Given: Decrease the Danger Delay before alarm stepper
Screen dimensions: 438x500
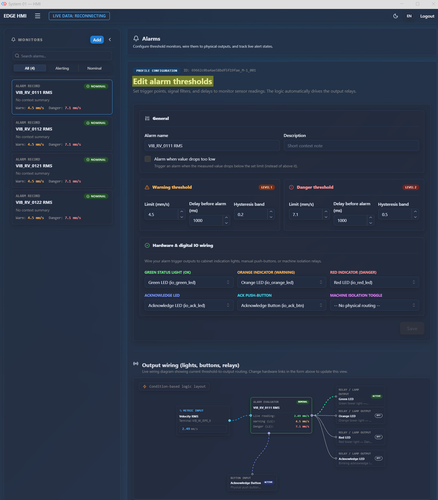Looking at the screenshot, I should coord(370,223).
